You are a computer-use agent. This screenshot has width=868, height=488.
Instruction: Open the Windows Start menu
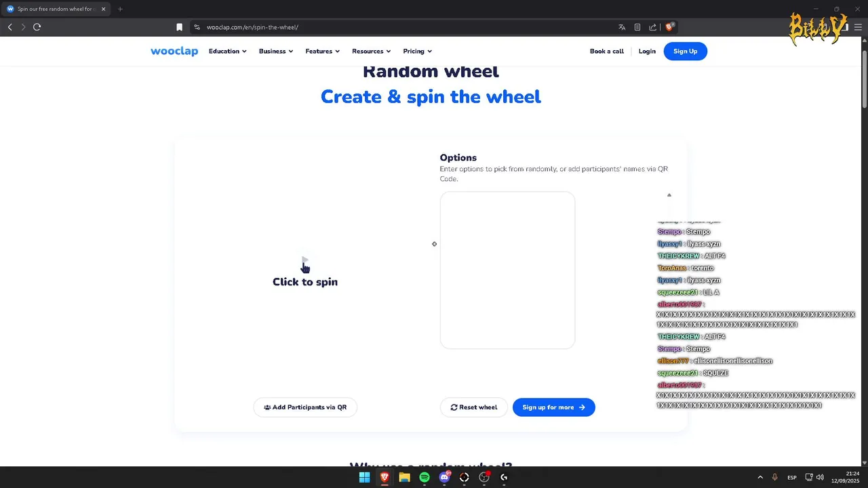point(365,477)
